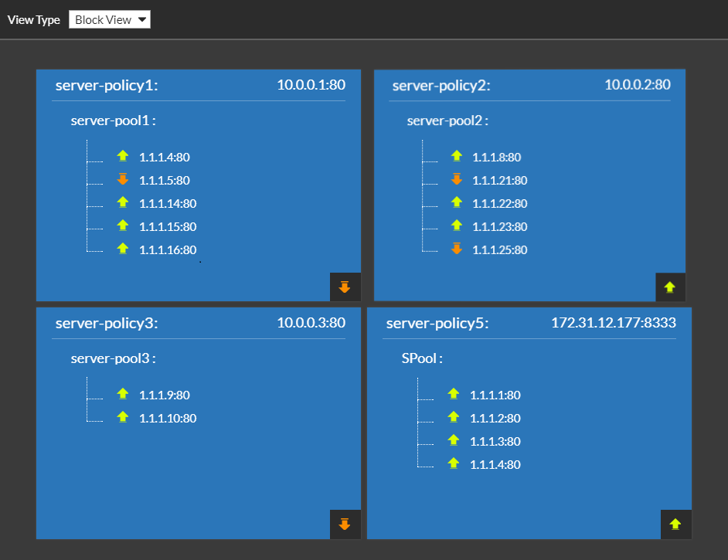
Task: Click the orange down arrow beside 1.1.1.5:80
Action: pyautogui.click(x=123, y=179)
